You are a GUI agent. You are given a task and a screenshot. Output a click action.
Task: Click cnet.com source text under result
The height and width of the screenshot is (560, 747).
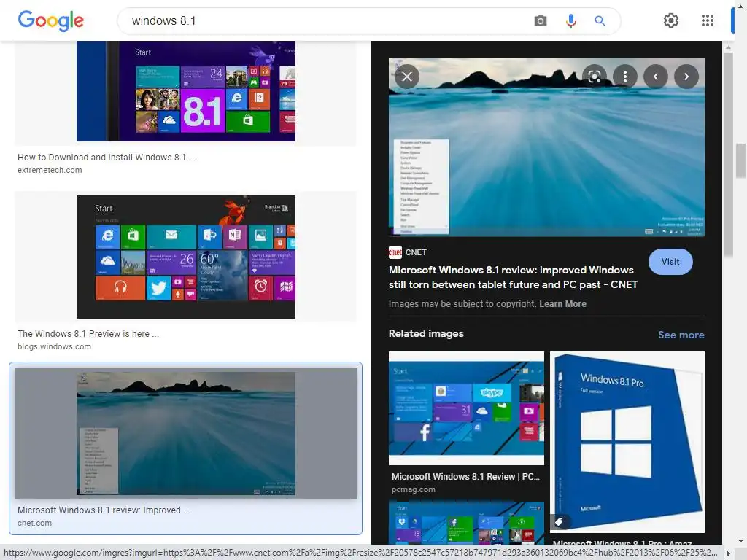point(35,523)
